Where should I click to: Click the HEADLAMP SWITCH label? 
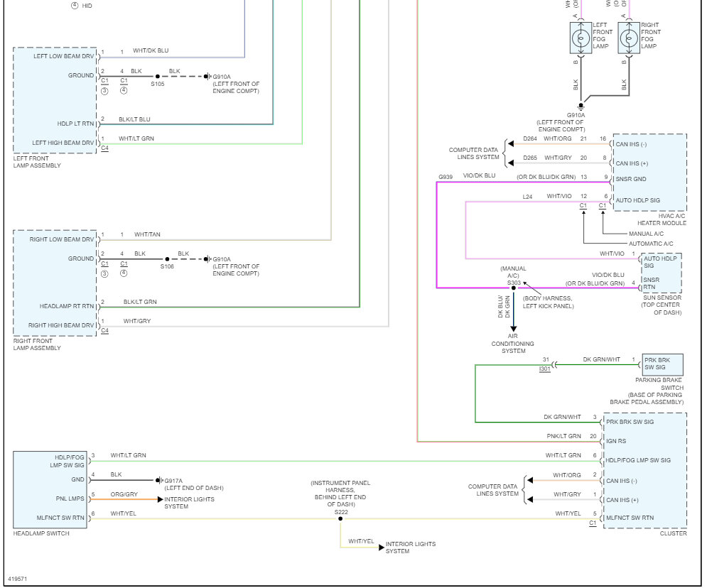tap(41, 533)
